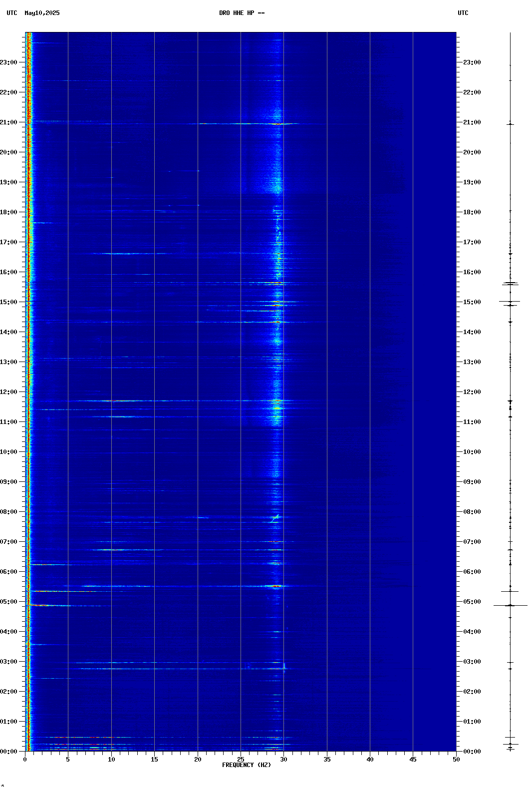The width and height of the screenshot is (532, 791).
Task: Click the 50 Hz frequency tick label
Action: click(x=456, y=760)
